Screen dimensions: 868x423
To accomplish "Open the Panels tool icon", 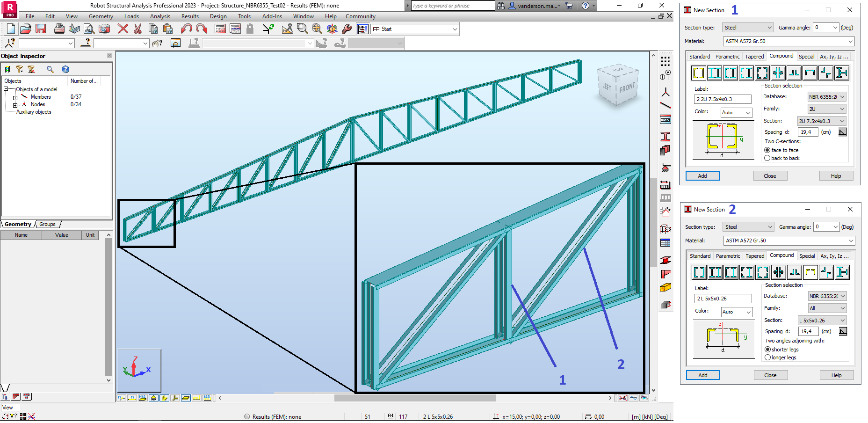I will 666,119.
